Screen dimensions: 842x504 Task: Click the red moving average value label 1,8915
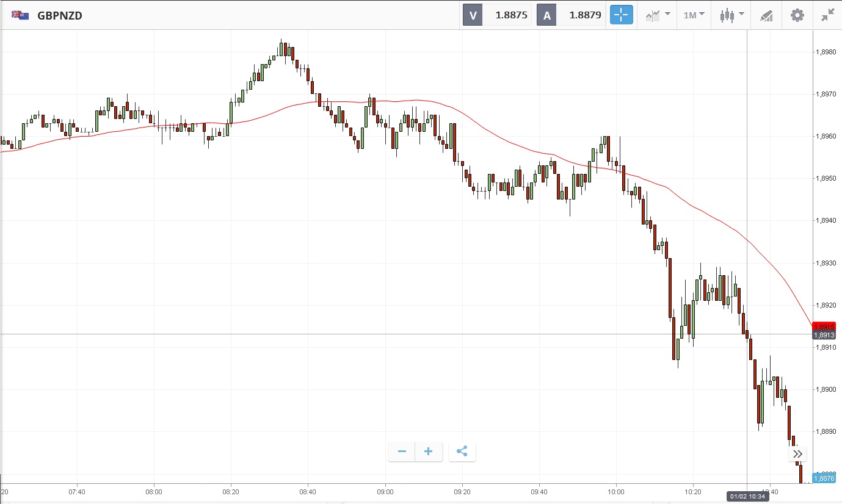point(824,326)
